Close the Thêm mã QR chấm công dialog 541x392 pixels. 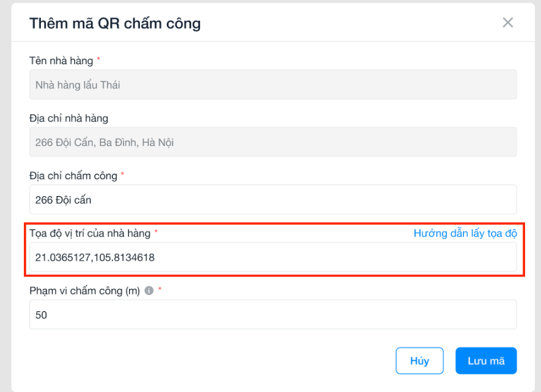pos(507,23)
